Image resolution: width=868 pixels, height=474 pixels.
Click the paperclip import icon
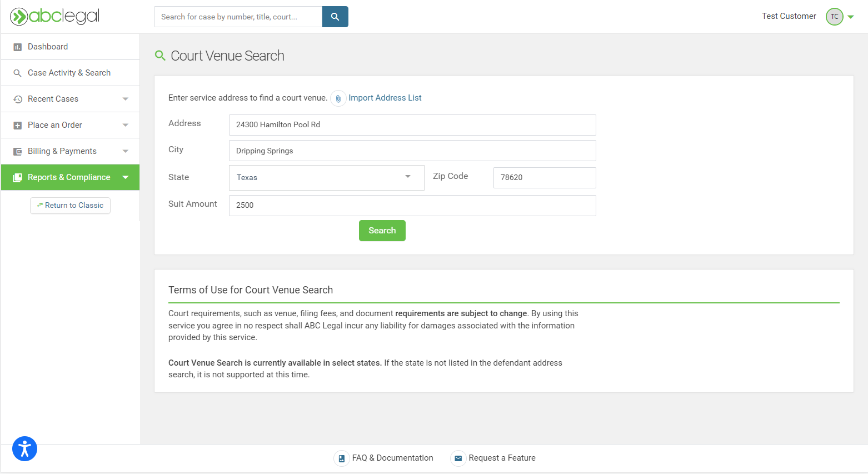point(338,98)
